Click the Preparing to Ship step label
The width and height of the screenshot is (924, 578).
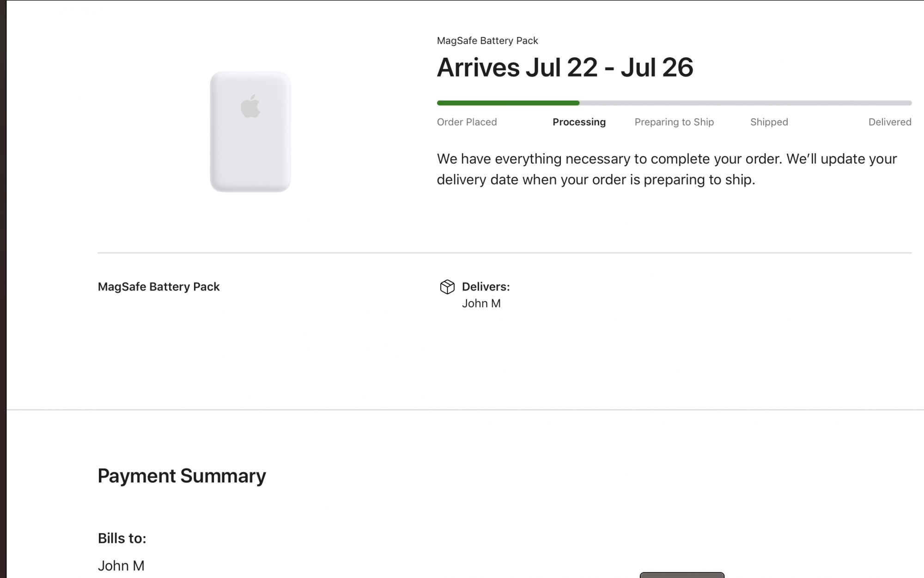(674, 122)
